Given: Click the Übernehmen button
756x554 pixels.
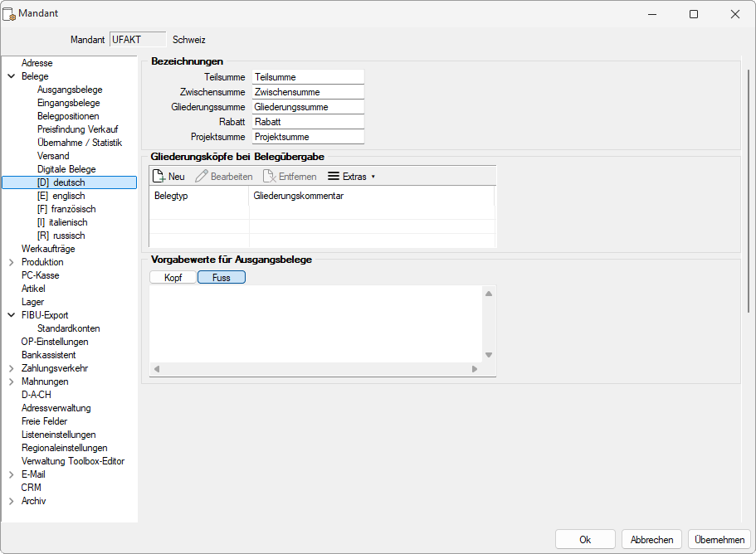Looking at the screenshot, I should pos(719,539).
